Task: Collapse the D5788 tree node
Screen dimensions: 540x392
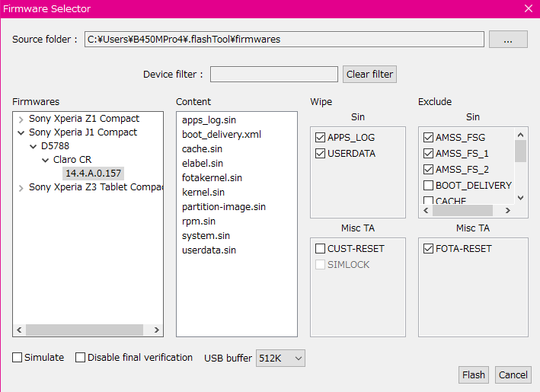Action: coord(33,147)
